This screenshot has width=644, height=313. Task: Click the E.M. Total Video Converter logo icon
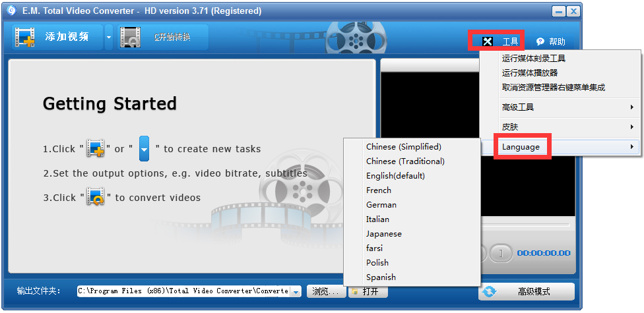[x=11, y=11]
